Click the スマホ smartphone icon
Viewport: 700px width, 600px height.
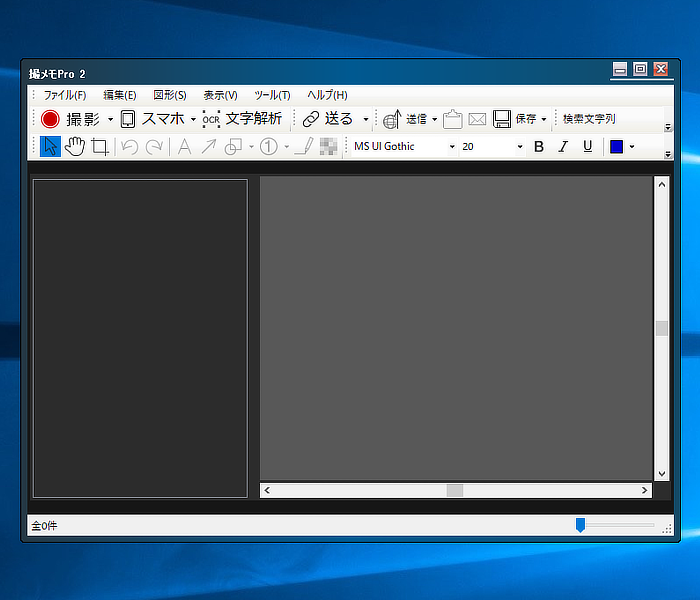(x=128, y=119)
